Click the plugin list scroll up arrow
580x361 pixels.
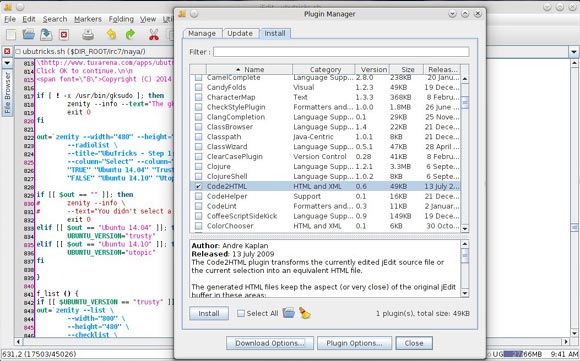465,79
